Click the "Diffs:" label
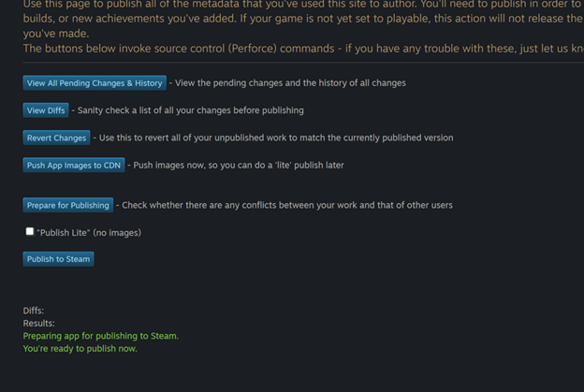Screen dimensions: 584x392 click(34, 311)
